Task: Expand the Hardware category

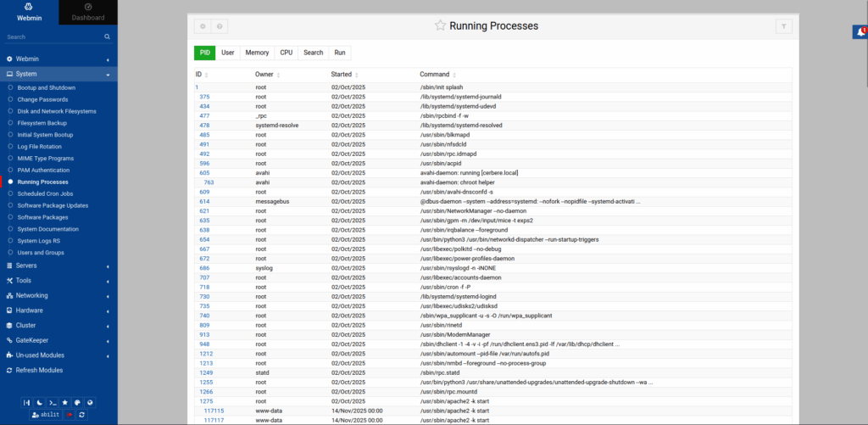Action: click(x=58, y=310)
